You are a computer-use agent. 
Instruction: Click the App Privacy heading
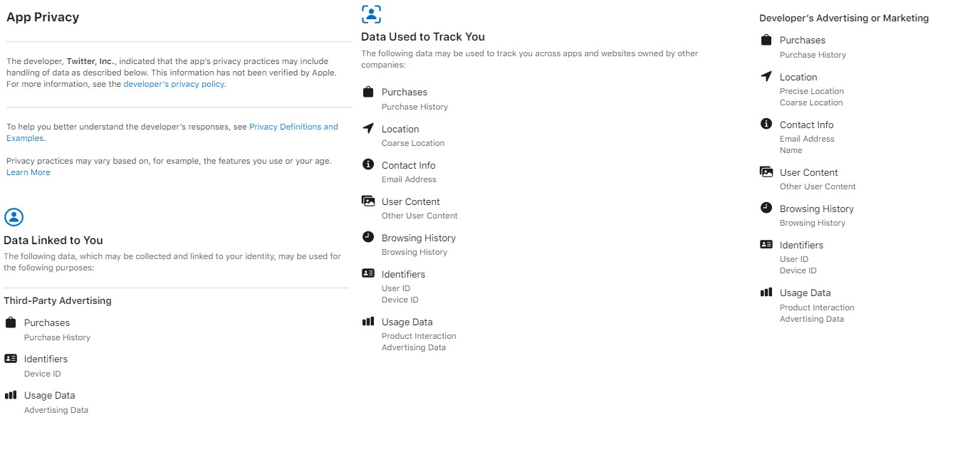[43, 17]
